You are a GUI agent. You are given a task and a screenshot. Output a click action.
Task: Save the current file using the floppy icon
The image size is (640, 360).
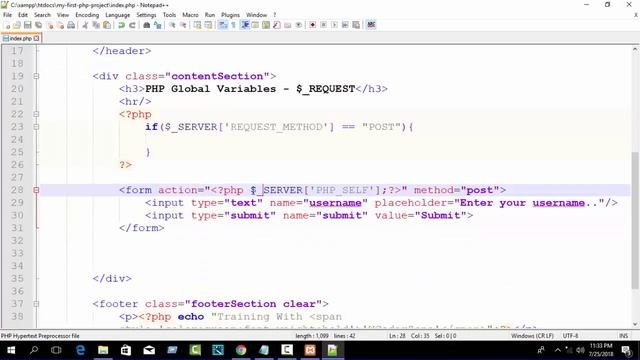coord(27,25)
